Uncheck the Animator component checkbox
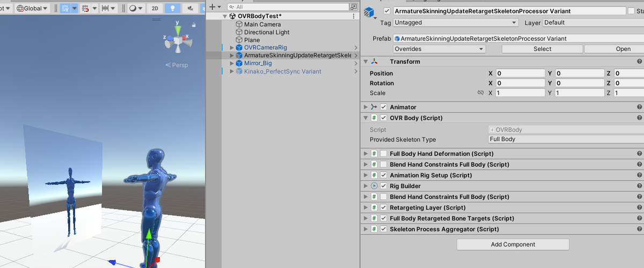The width and height of the screenshot is (644, 268). pos(383,107)
